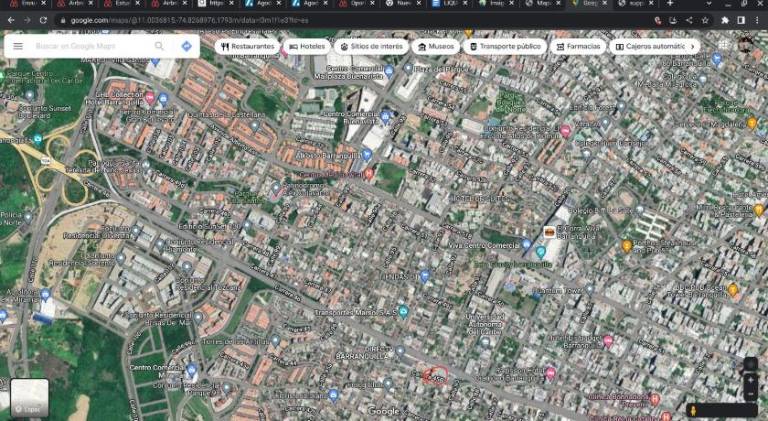
Task: Click the search magnifier icon
Action: click(x=159, y=46)
